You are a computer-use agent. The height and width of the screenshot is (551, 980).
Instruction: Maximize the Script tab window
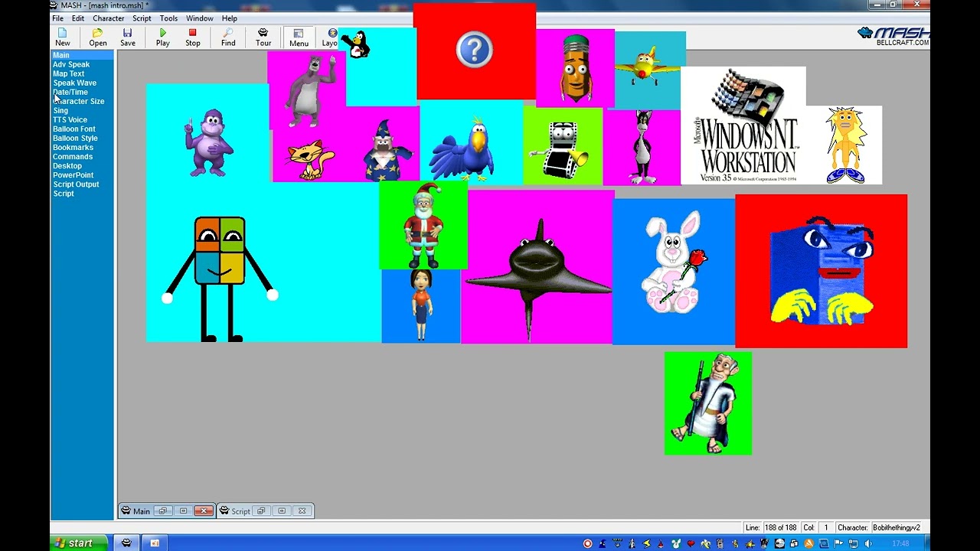tap(282, 511)
